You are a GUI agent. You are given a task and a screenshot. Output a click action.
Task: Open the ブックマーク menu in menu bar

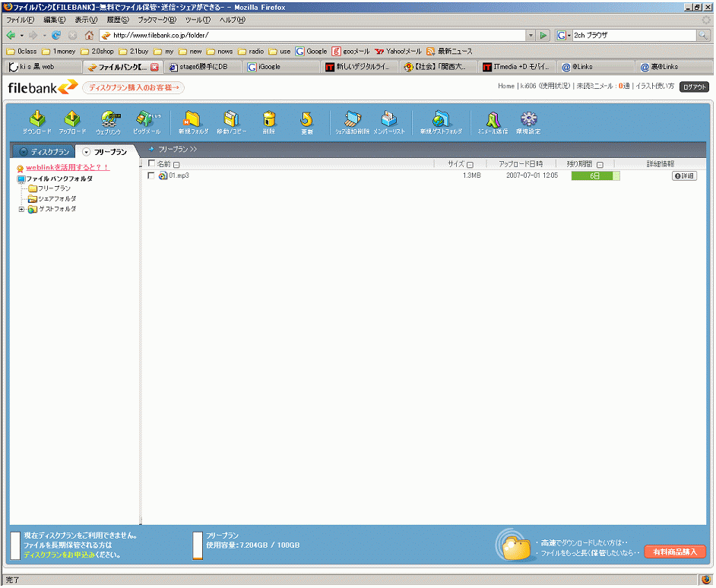[157, 20]
